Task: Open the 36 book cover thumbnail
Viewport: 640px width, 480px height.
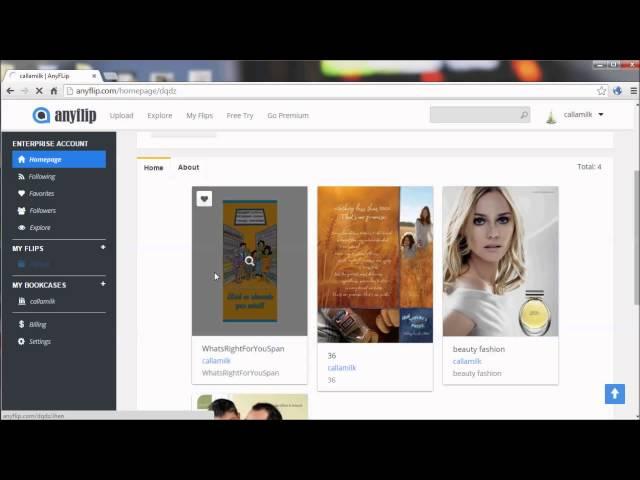Action: [x=375, y=264]
